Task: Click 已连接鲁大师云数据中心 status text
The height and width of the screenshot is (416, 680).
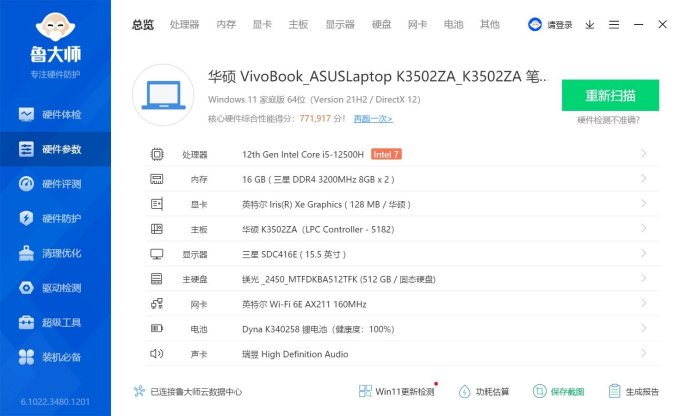Action: [196, 392]
